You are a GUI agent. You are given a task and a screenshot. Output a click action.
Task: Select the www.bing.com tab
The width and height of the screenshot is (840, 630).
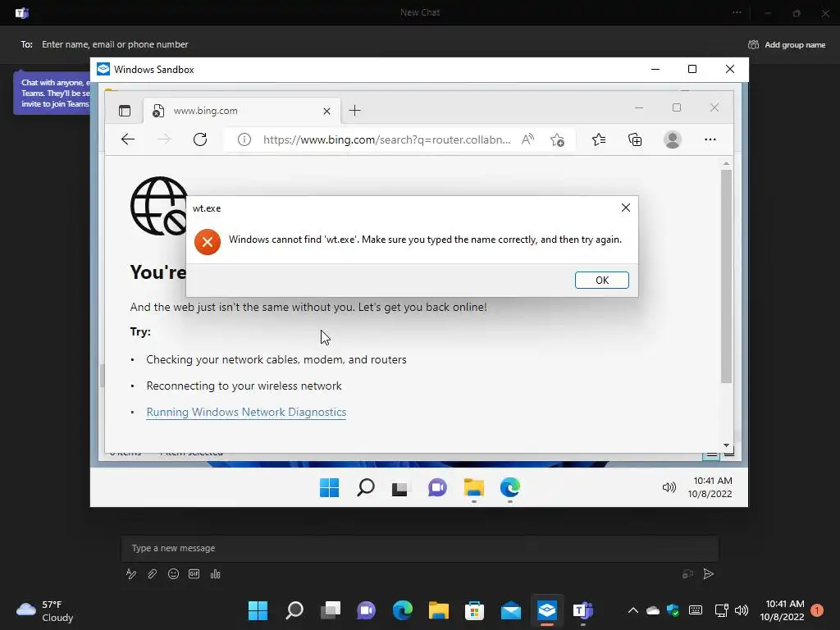coord(242,111)
